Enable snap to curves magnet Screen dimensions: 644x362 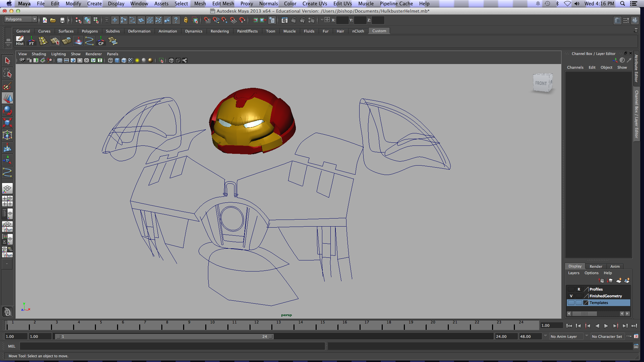point(216,20)
